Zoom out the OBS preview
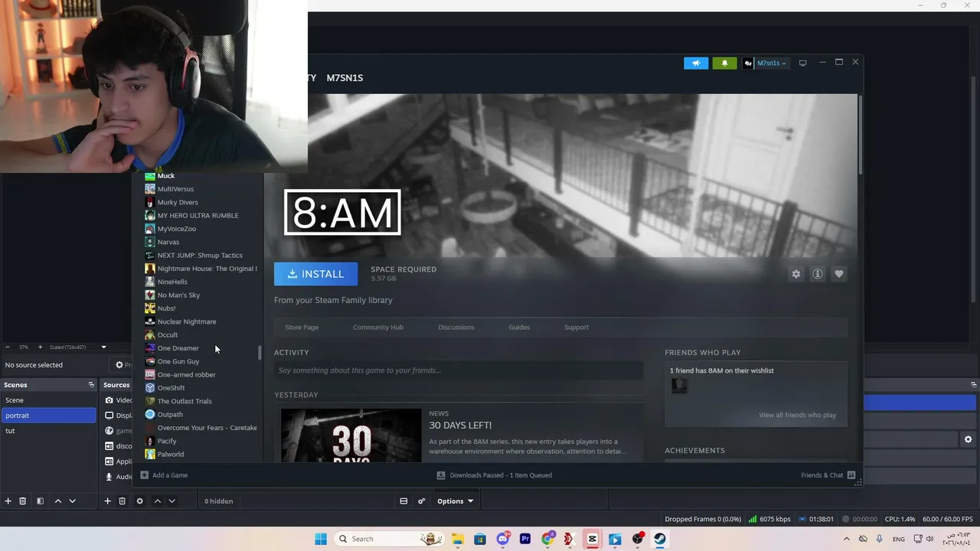 (x=8, y=347)
